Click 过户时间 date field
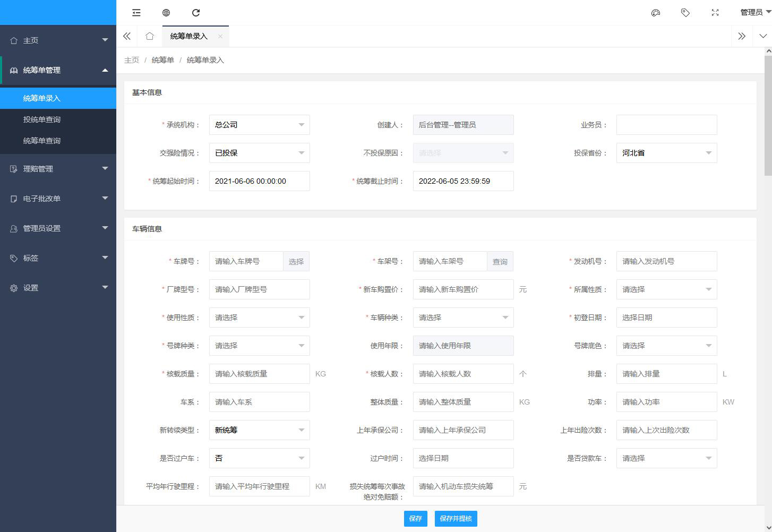 point(464,458)
